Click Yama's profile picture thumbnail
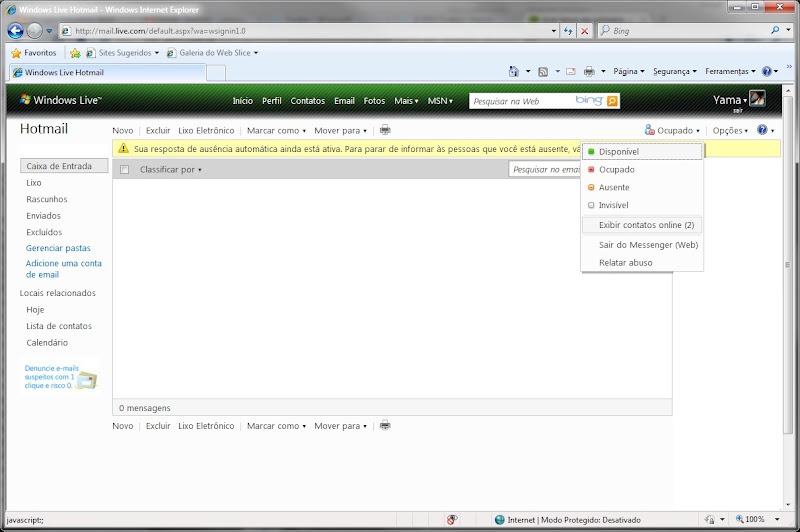800x532 pixels. click(x=757, y=98)
